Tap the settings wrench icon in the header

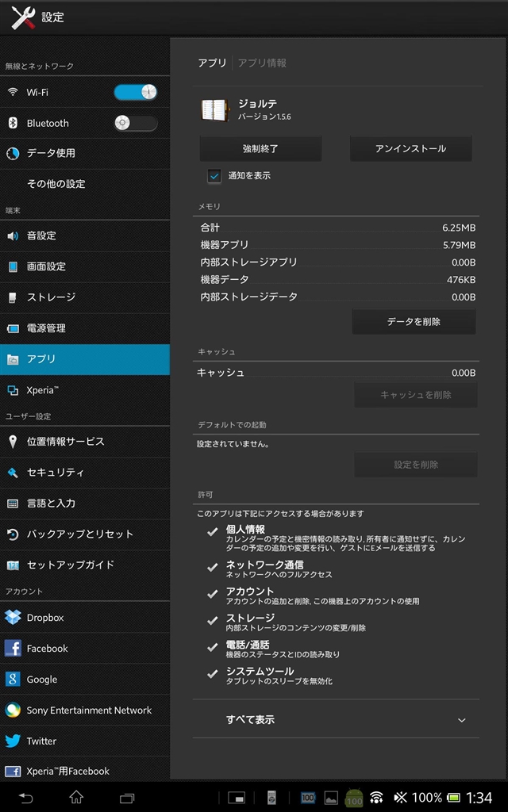coord(23,17)
